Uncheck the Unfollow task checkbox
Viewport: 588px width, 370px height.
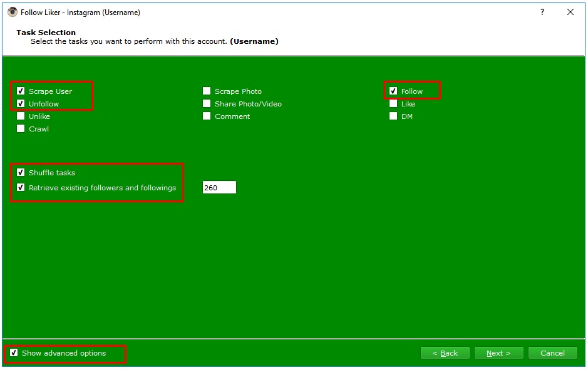(21, 103)
